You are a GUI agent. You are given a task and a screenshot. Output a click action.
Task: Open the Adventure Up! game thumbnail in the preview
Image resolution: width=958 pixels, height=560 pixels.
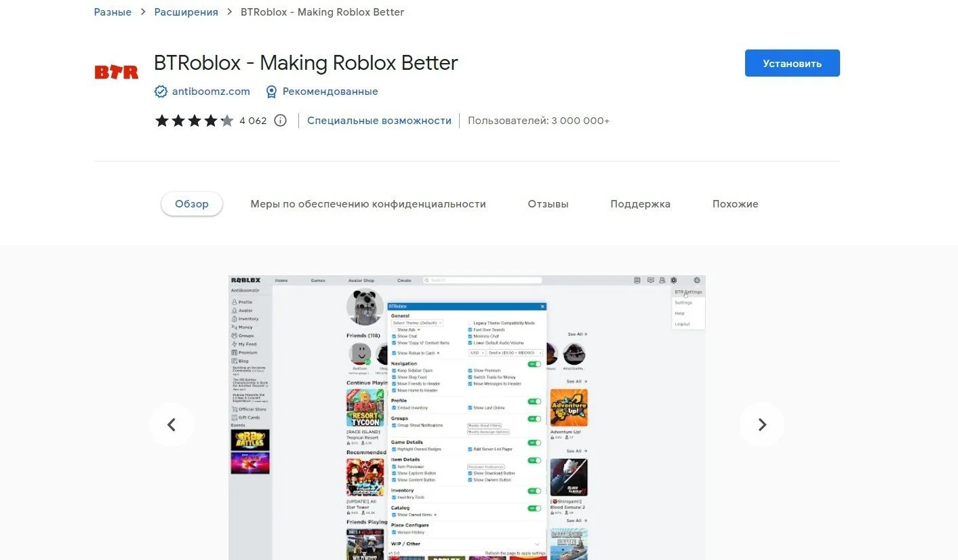pos(569,408)
